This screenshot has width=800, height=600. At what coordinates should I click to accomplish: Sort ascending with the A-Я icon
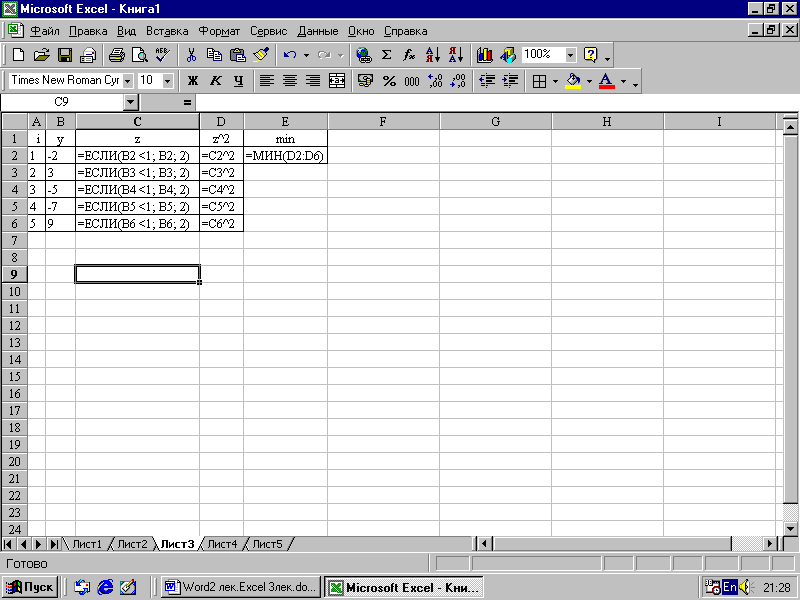point(433,55)
